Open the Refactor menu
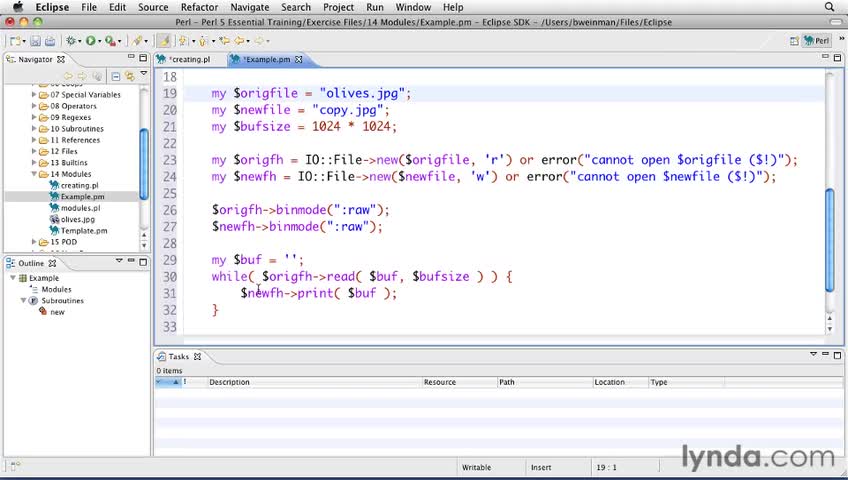The height and width of the screenshot is (480, 848). click(199, 7)
